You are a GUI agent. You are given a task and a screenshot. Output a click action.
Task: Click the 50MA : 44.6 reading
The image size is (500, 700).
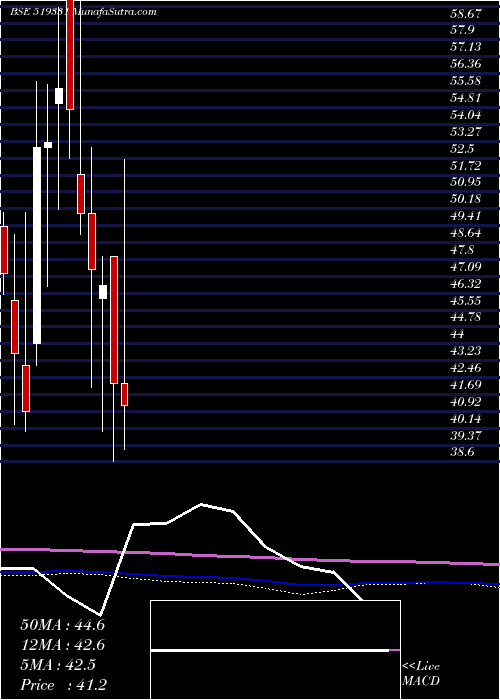(x=62, y=625)
